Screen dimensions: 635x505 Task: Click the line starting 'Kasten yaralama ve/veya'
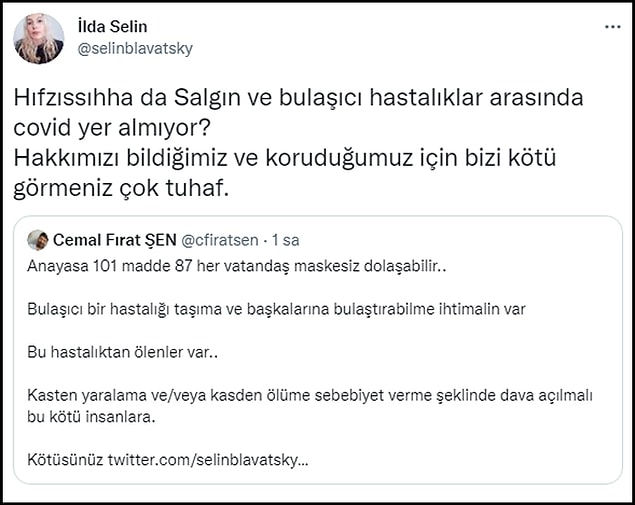[x=310, y=395]
